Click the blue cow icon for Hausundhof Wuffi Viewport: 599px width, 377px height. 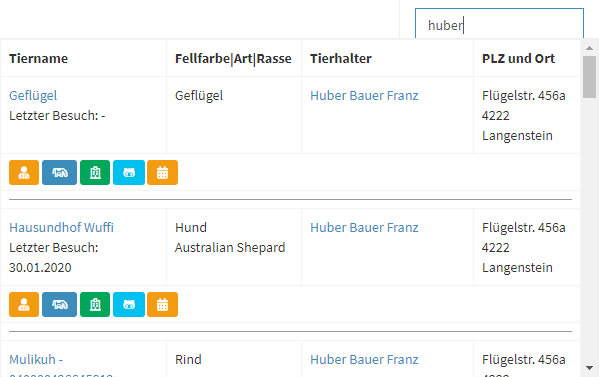point(60,304)
